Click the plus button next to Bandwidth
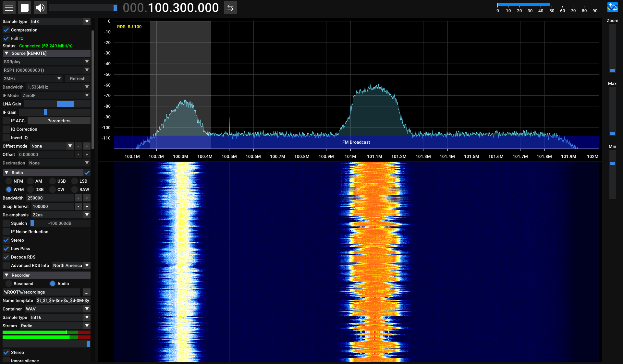 tap(87, 198)
